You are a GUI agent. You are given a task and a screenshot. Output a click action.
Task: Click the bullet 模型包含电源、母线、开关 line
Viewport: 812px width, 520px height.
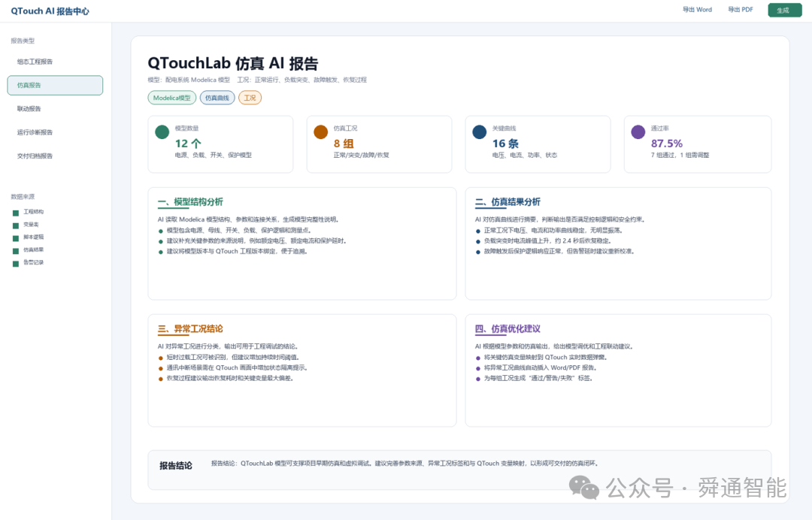(235, 230)
